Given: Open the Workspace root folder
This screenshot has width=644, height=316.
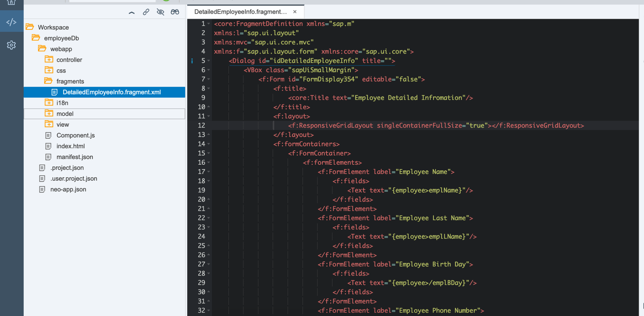Looking at the screenshot, I should 53,27.
